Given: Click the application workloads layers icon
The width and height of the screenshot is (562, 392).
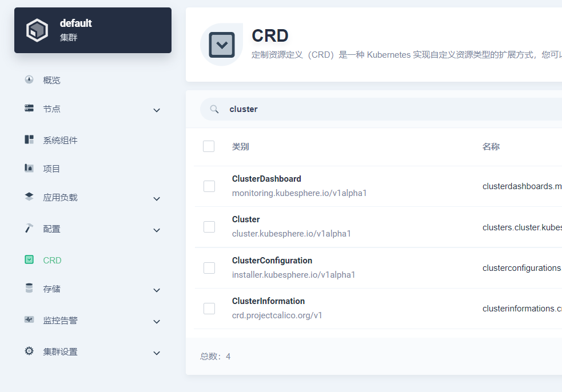Looking at the screenshot, I should 29,197.
